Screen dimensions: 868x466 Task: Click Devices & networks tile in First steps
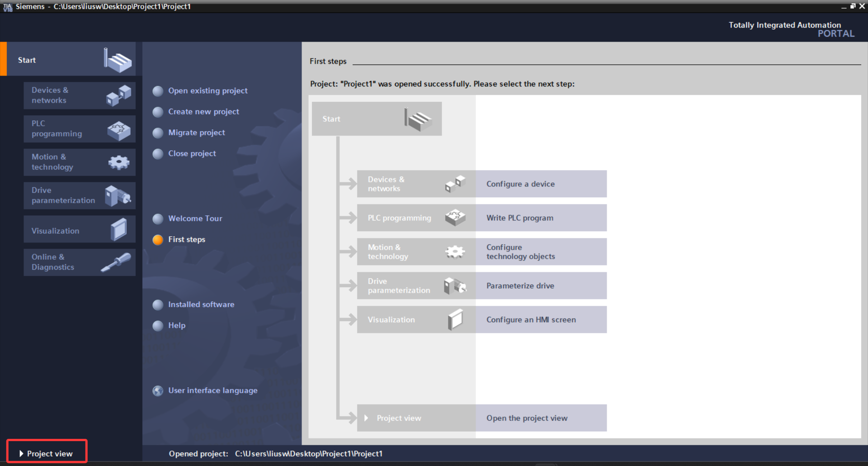(x=416, y=184)
